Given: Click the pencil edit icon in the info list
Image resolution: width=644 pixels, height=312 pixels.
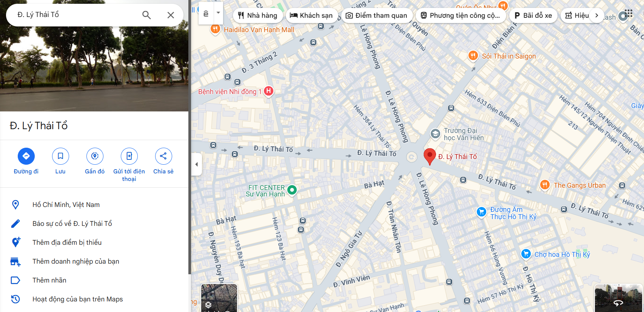Looking at the screenshot, I should [15, 224].
